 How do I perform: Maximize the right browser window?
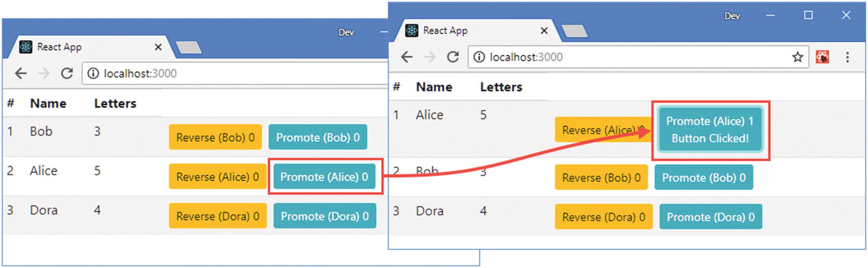click(x=808, y=15)
